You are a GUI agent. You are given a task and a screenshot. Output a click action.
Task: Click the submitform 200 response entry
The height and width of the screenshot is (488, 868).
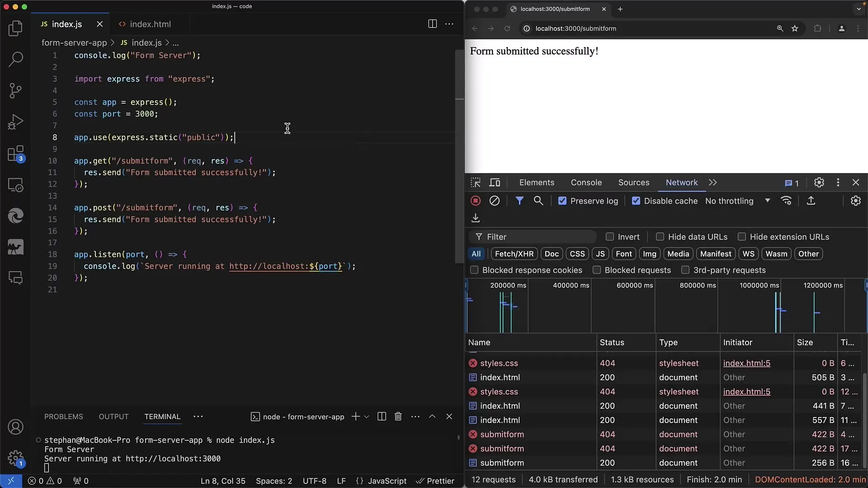pyautogui.click(x=501, y=462)
